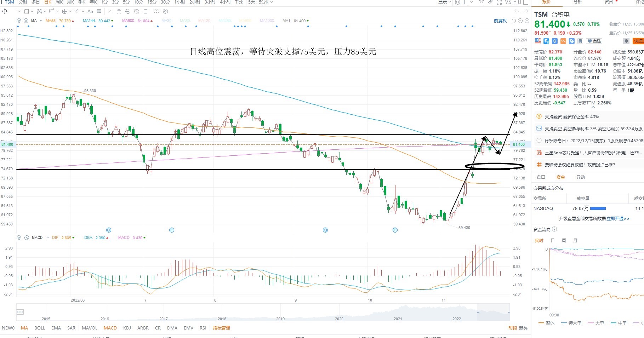Open the 分析 analysis tab
The height and width of the screenshot is (338, 644).
point(577,2)
